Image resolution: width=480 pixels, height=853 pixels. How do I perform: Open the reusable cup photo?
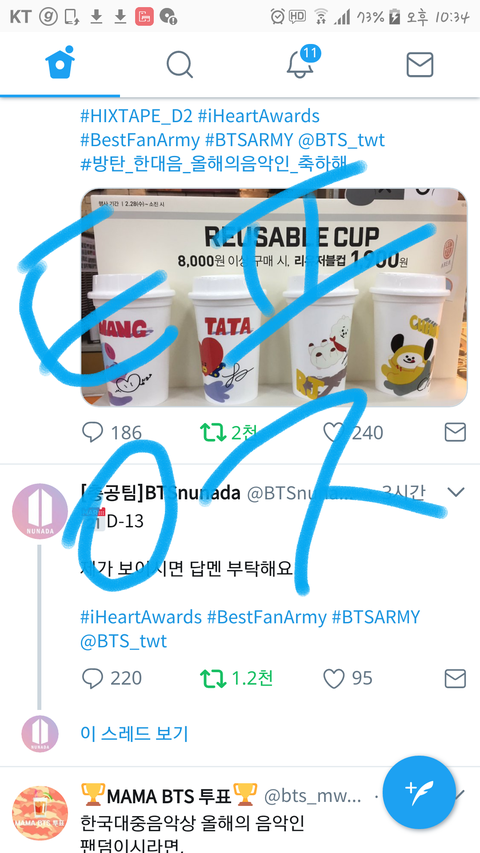(x=274, y=298)
